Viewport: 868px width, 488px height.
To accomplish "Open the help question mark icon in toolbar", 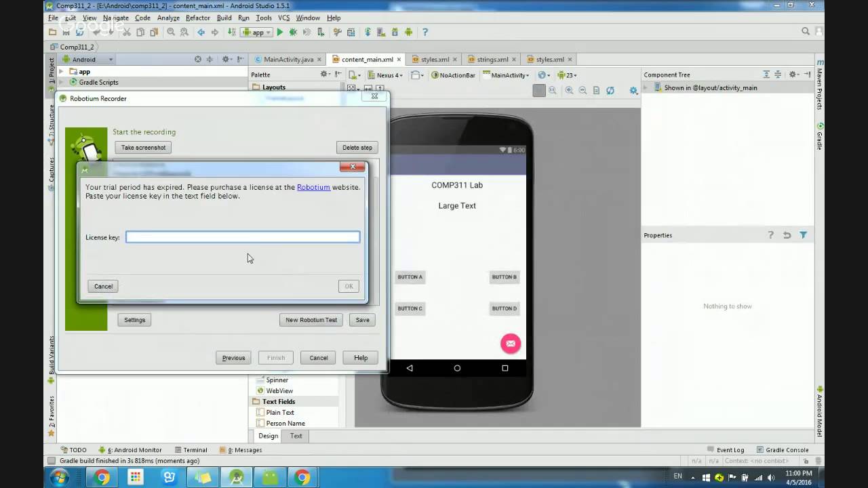I will coord(425,32).
